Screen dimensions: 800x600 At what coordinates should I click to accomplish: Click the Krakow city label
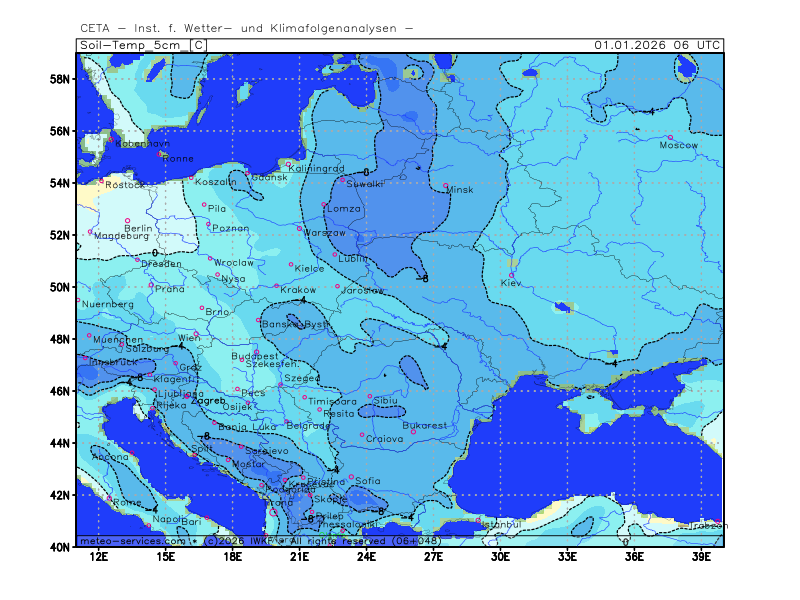[298, 290]
